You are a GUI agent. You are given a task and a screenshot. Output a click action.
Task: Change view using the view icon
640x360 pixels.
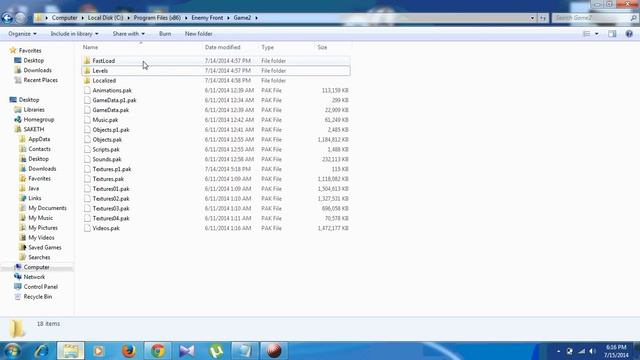(x=587, y=34)
